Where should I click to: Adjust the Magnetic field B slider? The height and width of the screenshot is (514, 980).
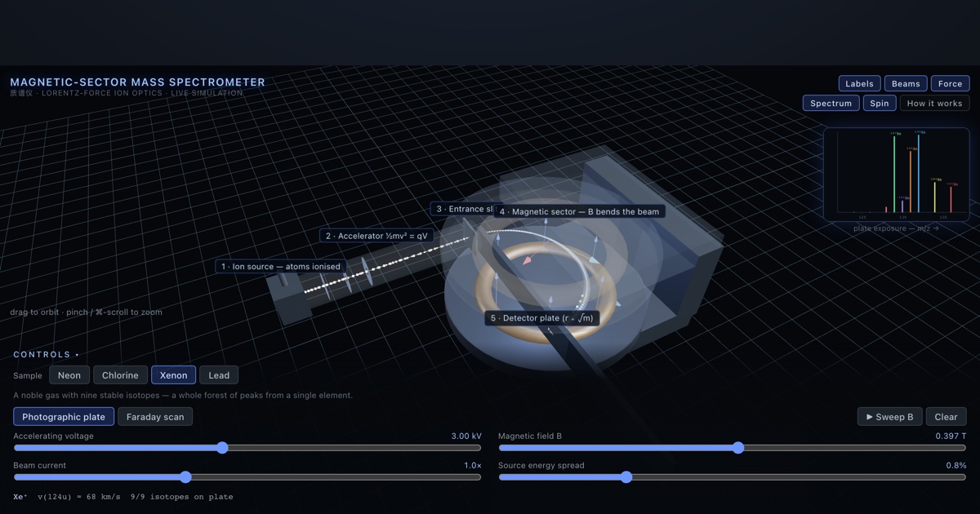click(733, 448)
